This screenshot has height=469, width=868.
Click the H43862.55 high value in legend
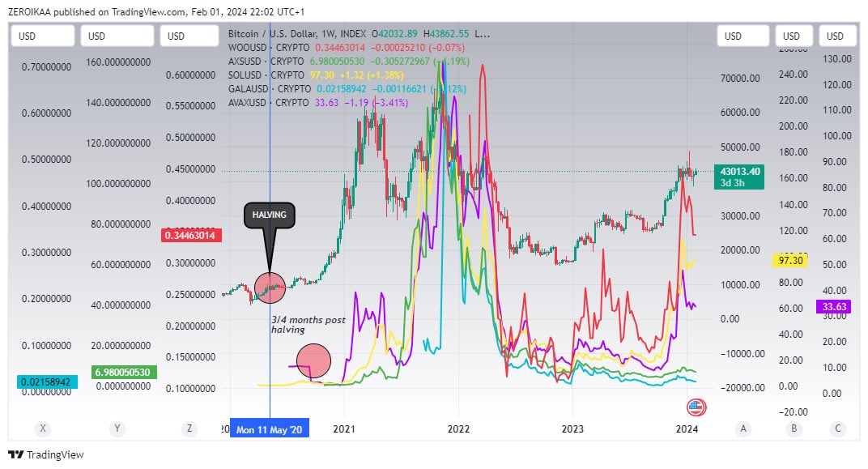click(445, 34)
